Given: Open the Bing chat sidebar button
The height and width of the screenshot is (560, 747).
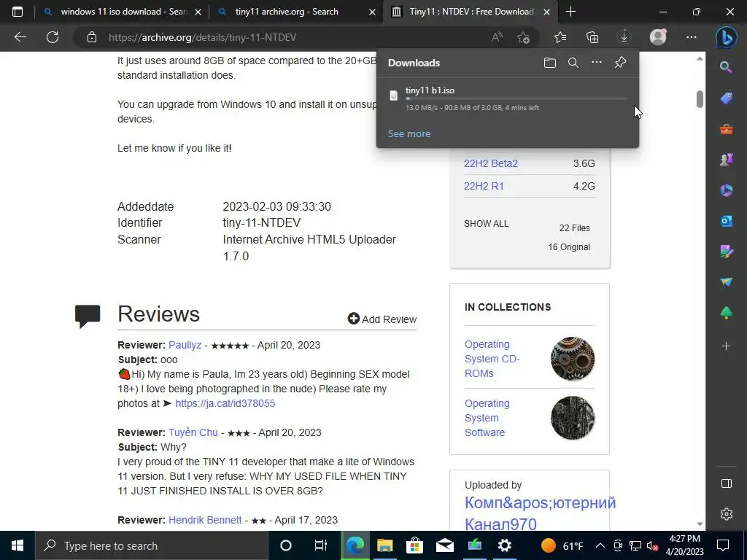Looking at the screenshot, I should (727, 37).
